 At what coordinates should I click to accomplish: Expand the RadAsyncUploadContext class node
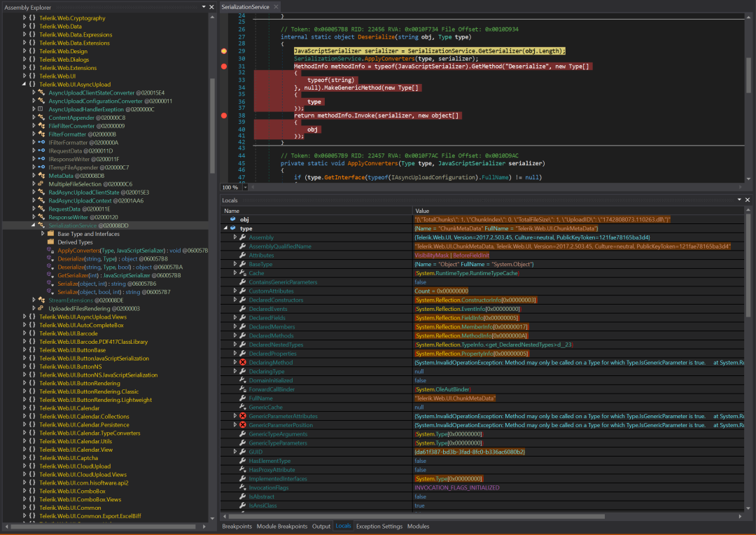pos(34,201)
